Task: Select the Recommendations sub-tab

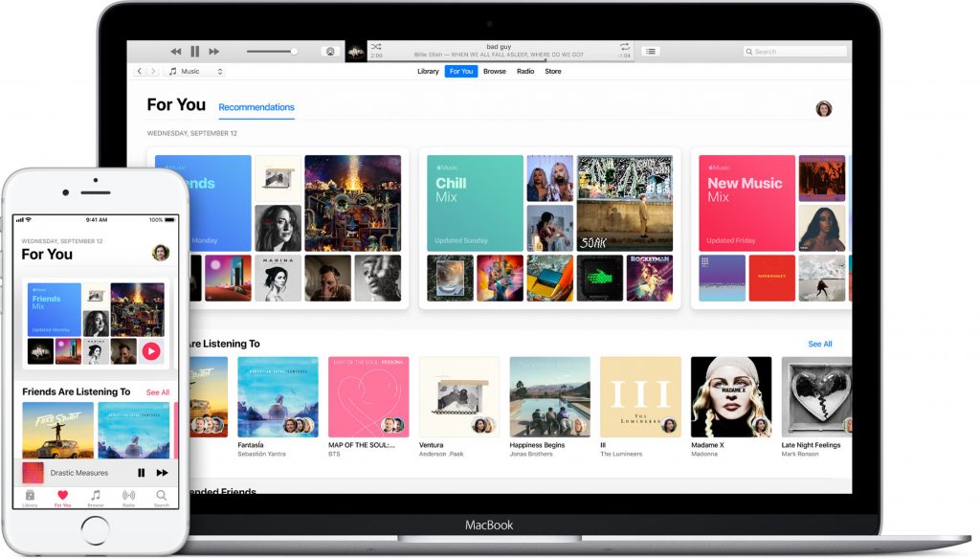Action: pyautogui.click(x=256, y=107)
